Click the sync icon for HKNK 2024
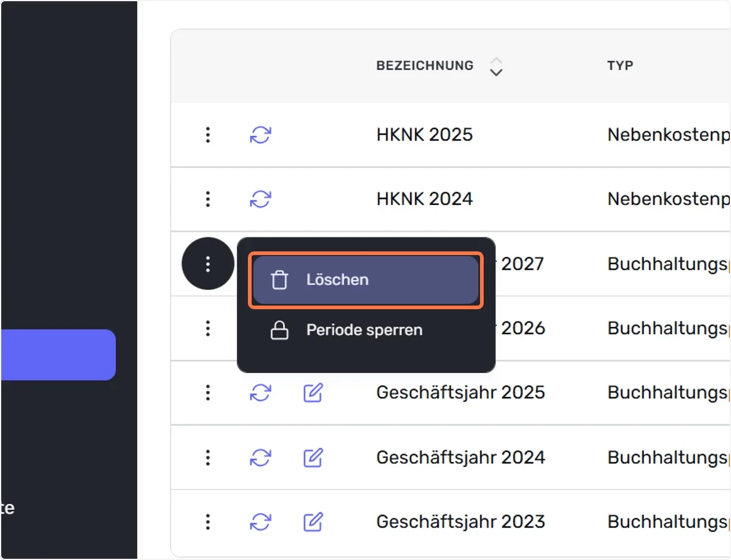 (x=261, y=199)
